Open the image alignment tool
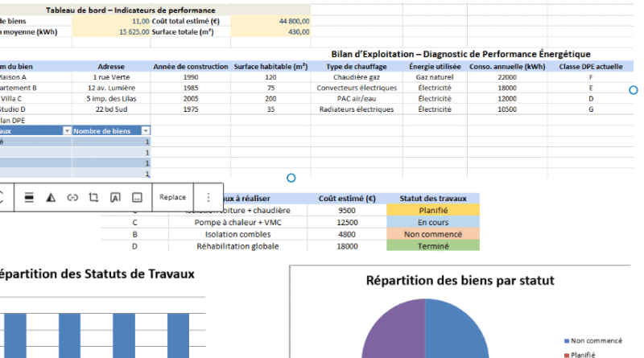Image resolution: width=644 pixels, height=358 pixels. point(29,197)
